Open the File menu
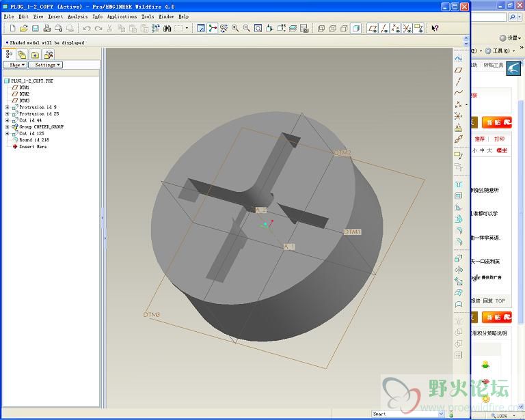The image size is (525, 420). 9,16
